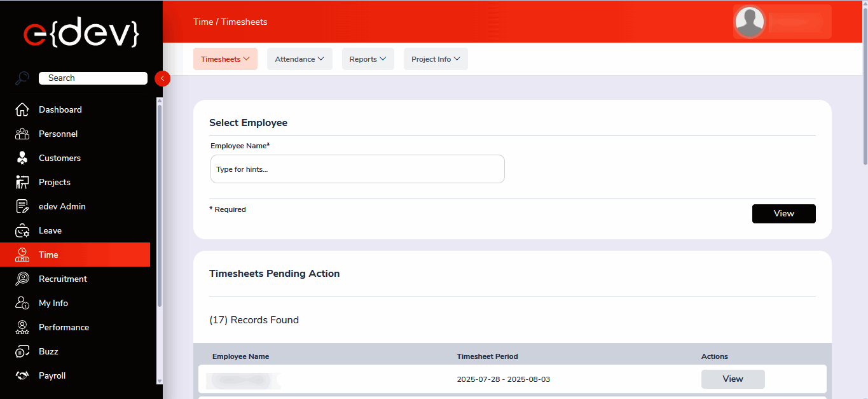Expand the Reports dropdown menu
This screenshot has height=399, width=868.
coord(368,59)
